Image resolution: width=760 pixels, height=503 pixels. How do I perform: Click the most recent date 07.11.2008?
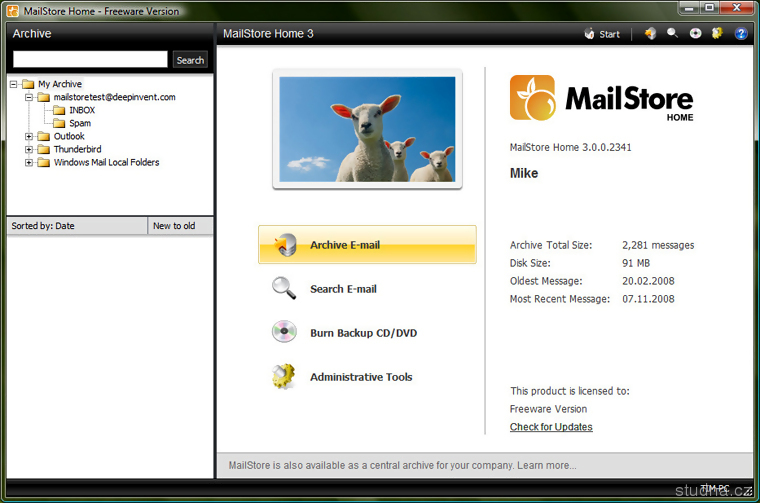click(x=648, y=299)
